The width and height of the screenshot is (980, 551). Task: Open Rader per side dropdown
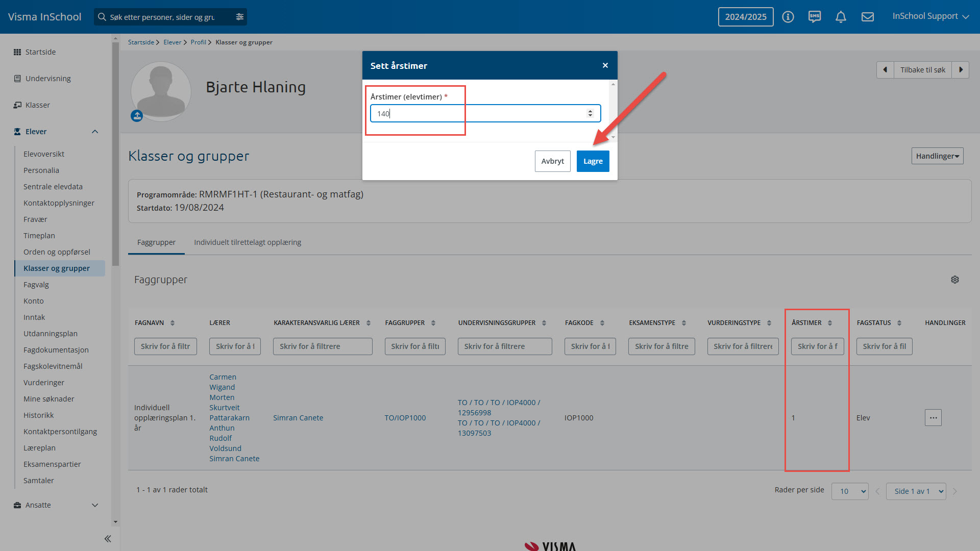[849, 491]
